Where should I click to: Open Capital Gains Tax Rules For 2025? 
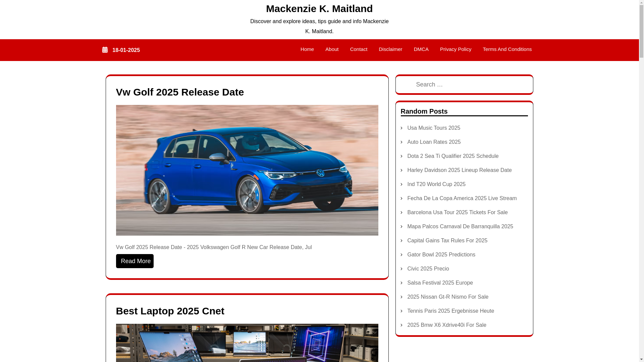[x=447, y=241]
